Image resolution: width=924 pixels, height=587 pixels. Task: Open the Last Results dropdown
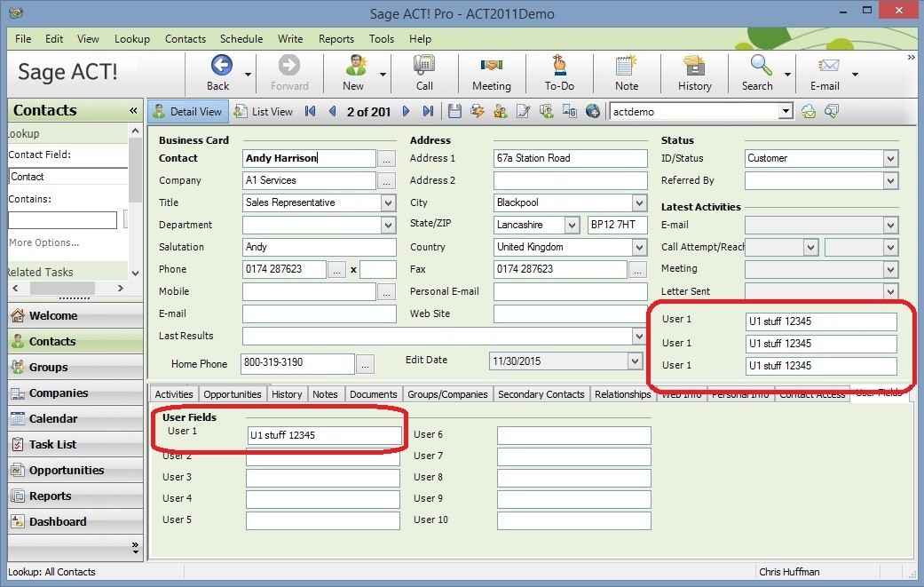(x=639, y=337)
